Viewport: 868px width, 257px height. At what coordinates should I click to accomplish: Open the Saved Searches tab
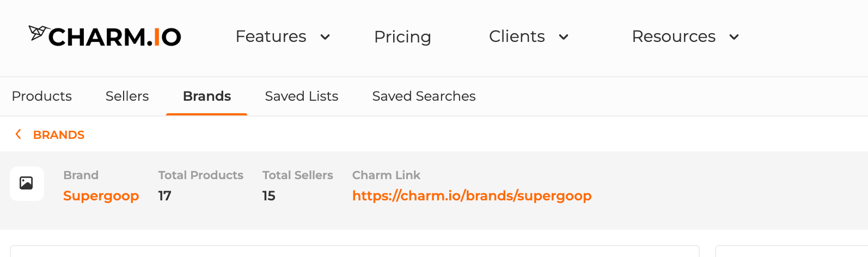[x=424, y=96]
